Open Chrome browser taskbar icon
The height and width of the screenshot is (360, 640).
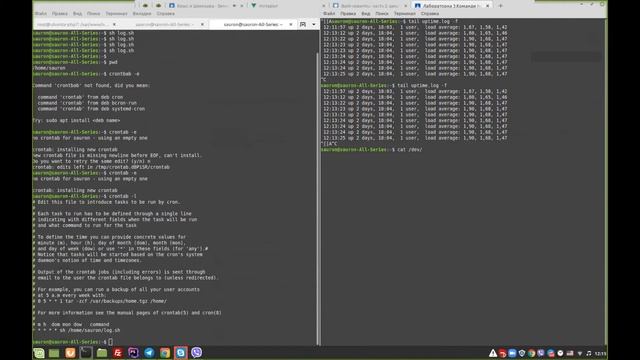pos(165,353)
